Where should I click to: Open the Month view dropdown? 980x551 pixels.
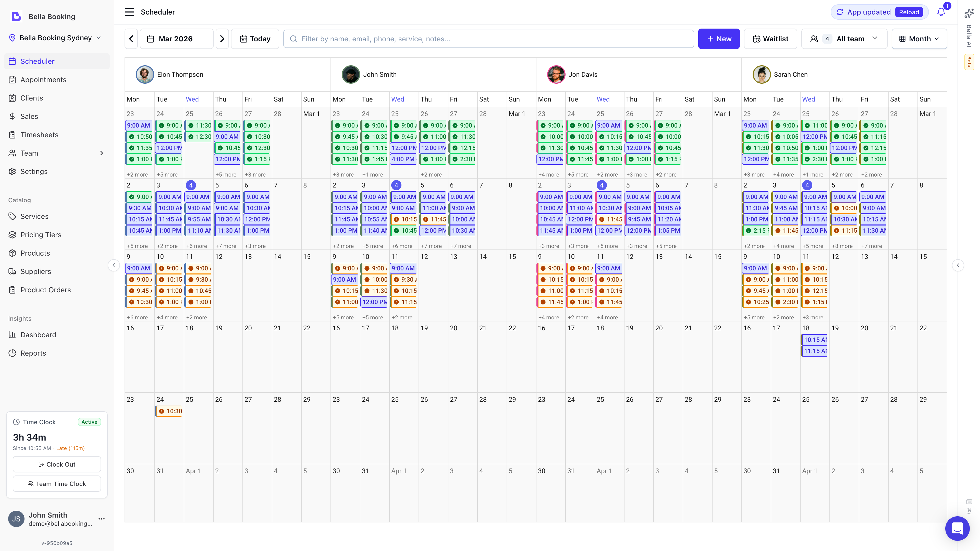click(x=920, y=39)
